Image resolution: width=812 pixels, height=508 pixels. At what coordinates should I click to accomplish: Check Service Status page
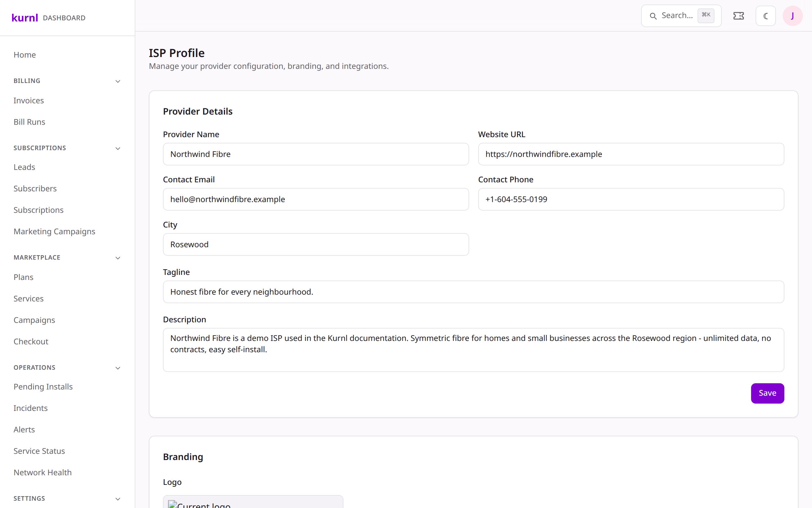click(x=39, y=451)
